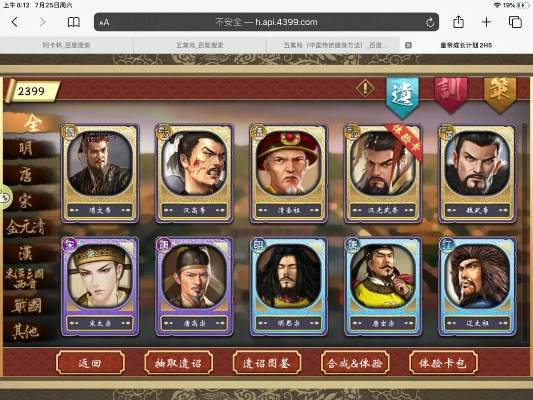This screenshot has width=533, height=400.
Task: Open Safari bookmarks book icon
Action: (73, 22)
